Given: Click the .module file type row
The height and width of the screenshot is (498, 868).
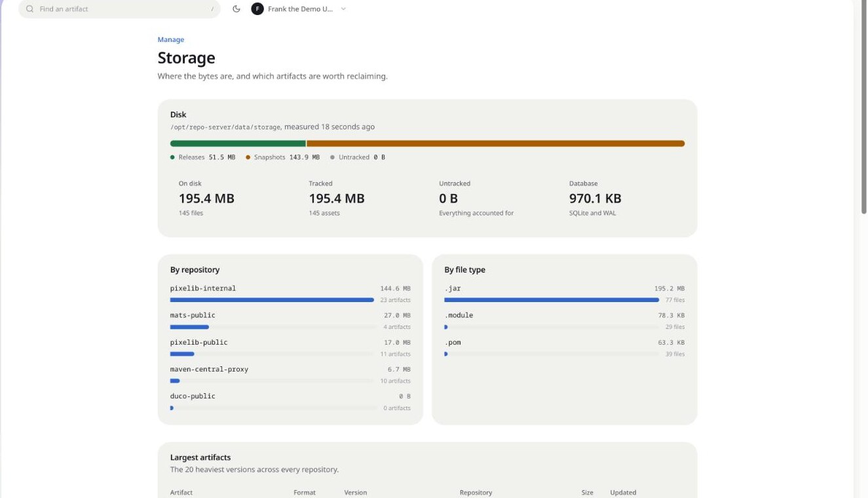Looking at the screenshot, I should point(565,320).
